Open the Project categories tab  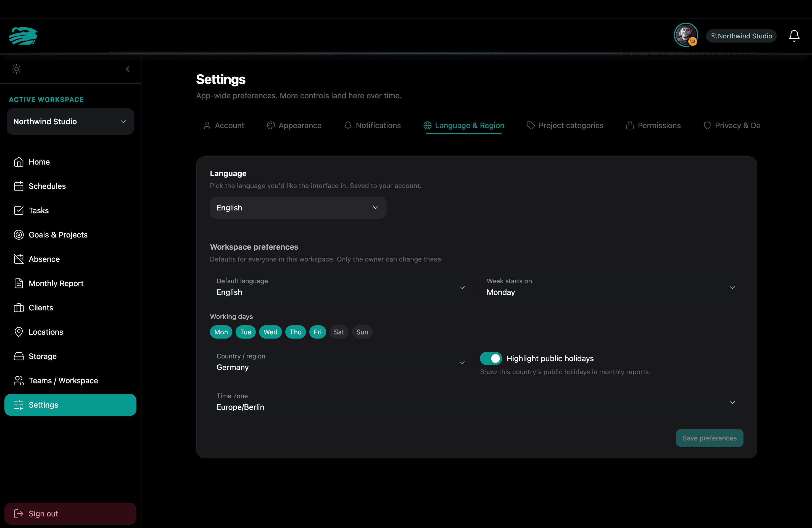pos(565,126)
